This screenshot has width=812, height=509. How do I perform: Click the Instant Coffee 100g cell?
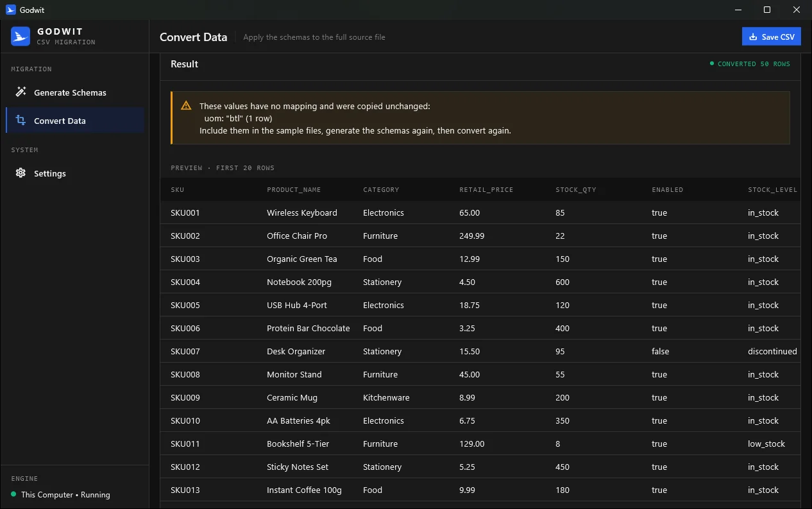[x=304, y=490]
